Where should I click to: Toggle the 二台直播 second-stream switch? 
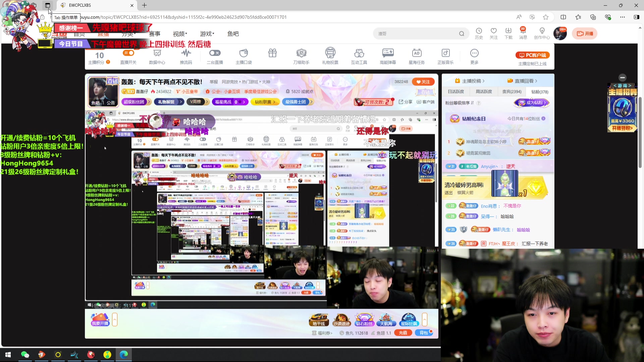tap(215, 53)
